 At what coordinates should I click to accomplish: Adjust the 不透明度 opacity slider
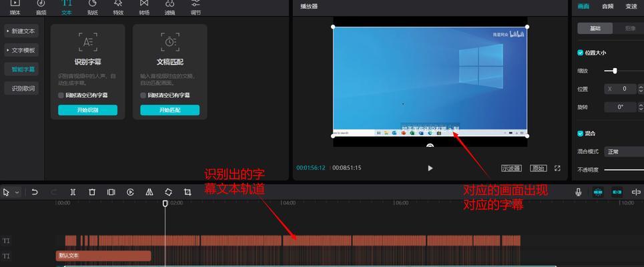tap(624, 170)
